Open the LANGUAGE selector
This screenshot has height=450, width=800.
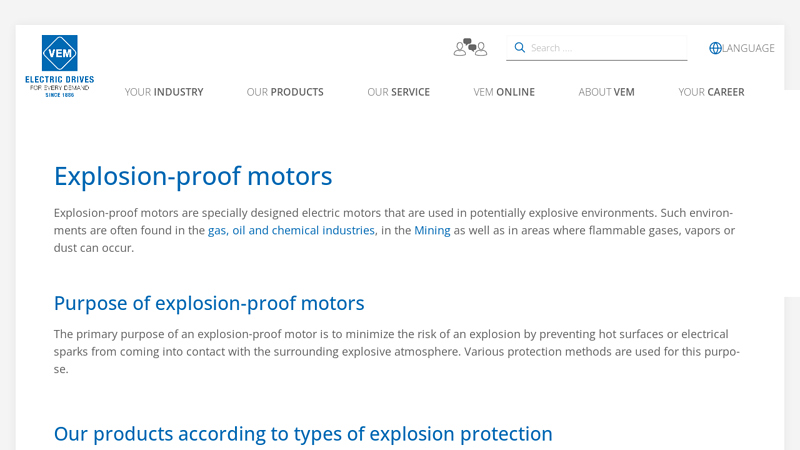[748, 48]
